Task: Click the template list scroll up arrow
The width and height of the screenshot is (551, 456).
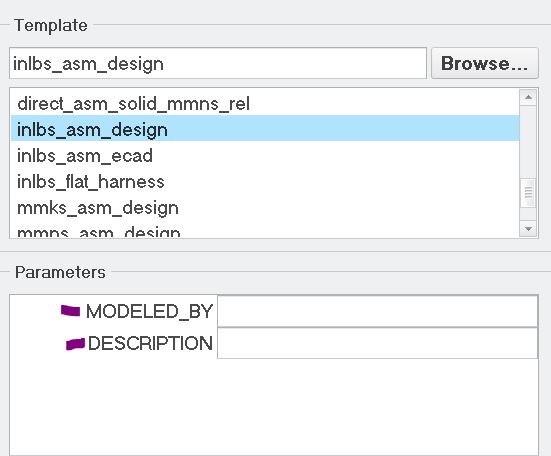Action: tap(528, 97)
